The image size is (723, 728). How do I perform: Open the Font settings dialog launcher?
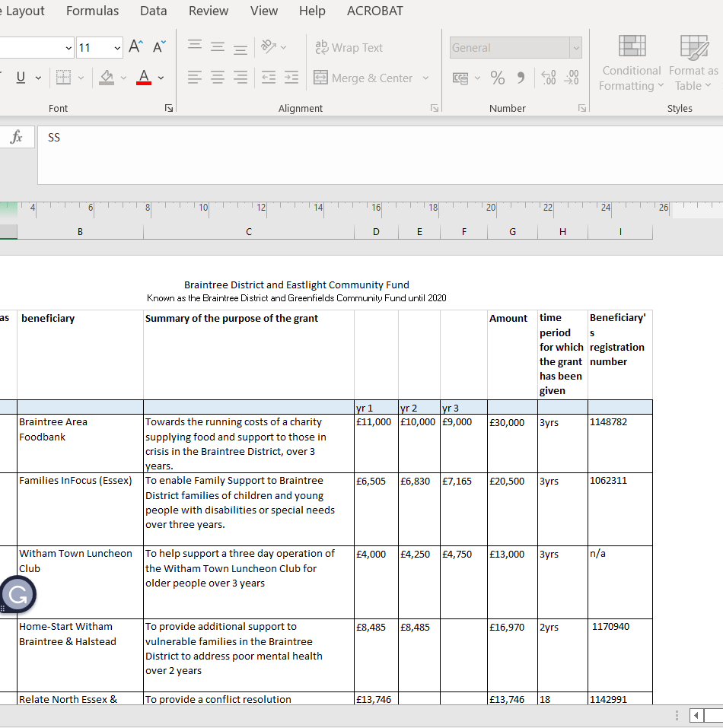click(169, 108)
